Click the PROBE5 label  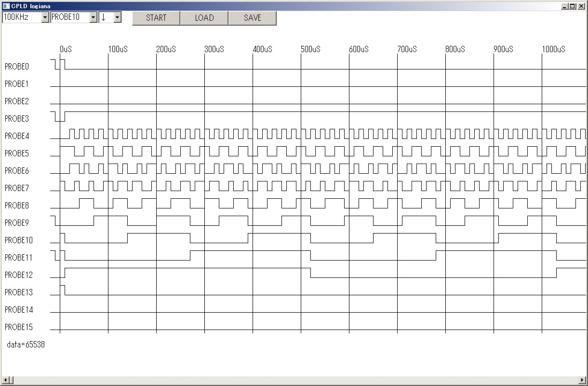point(17,153)
